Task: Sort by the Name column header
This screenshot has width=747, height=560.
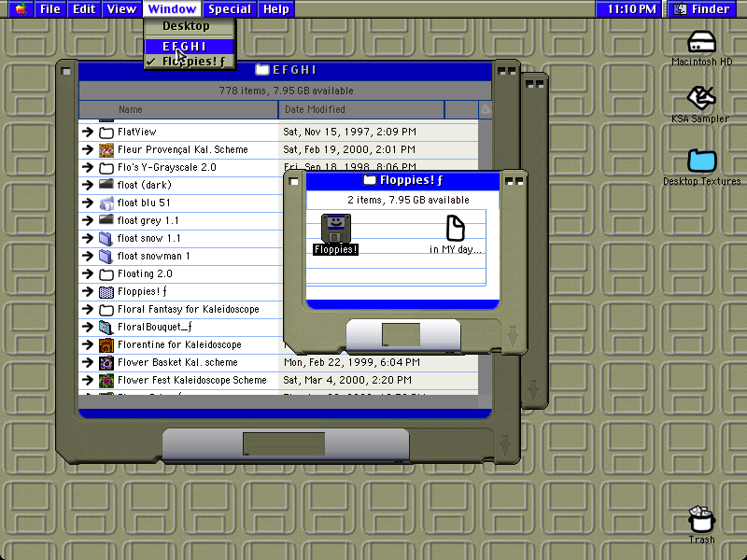Action: pos(178,109)
